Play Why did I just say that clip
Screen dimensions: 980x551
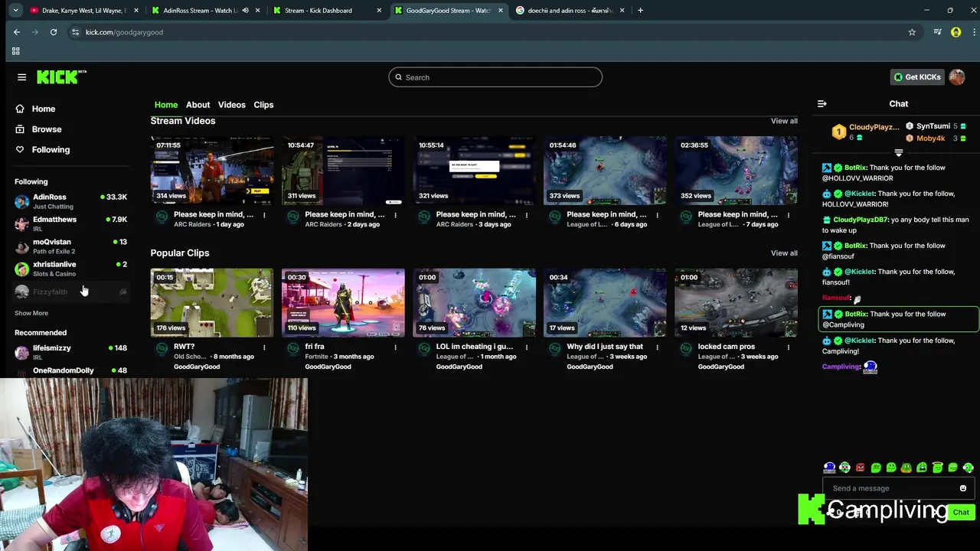point(605,303)
